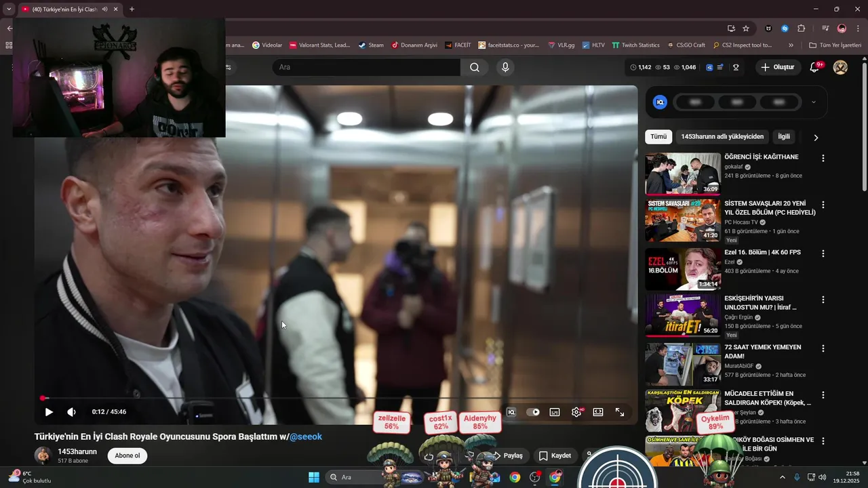
Task: Click the IQ icon in player controls
Action: (x=511, y=412)
